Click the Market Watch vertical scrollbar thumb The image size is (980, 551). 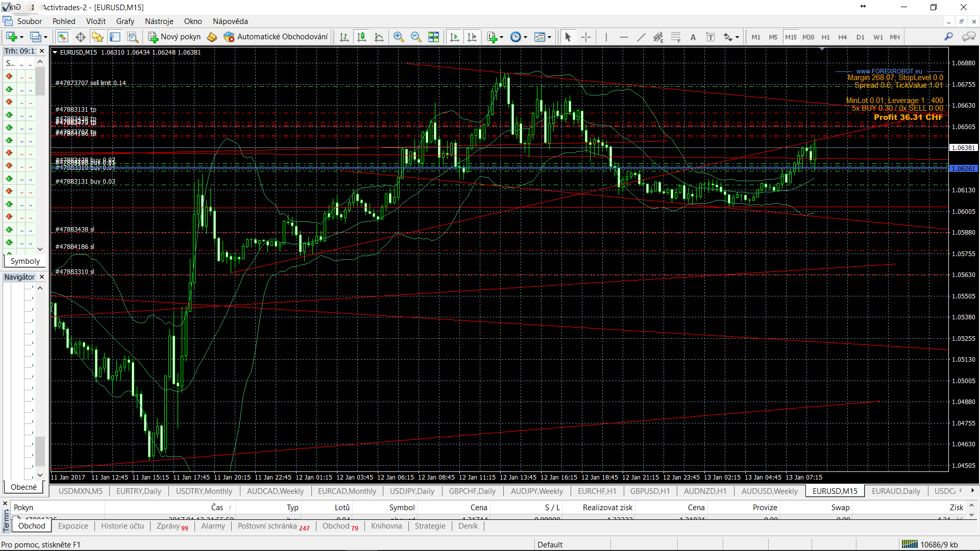pyautogui.click(x=40, y=81)
